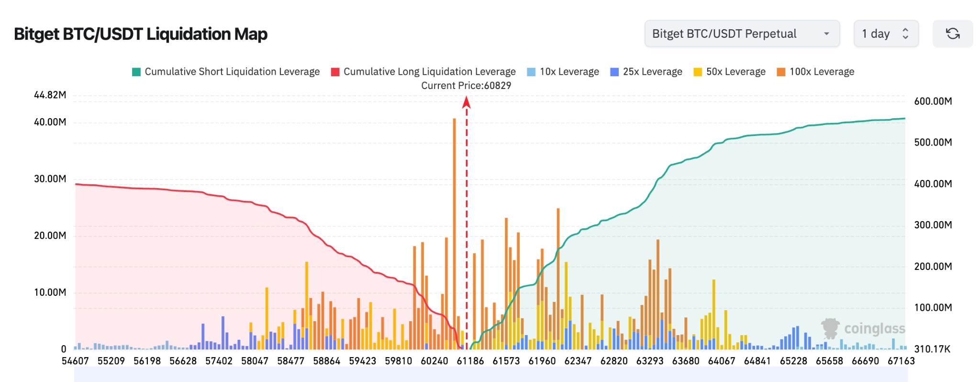Click the right axis value 600.00M
Screen dimensions: 980x382
933,101
